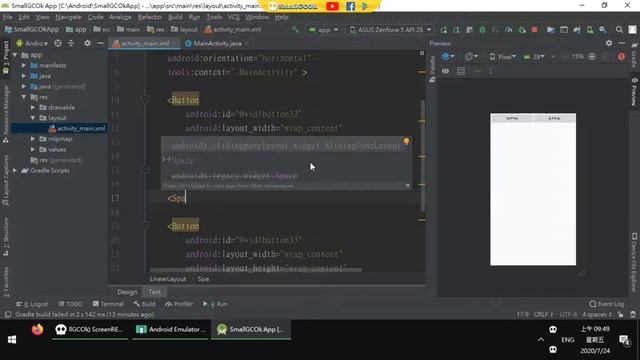Open the Navigate menu
Image resolution: width=640 pixels, height=360 pixels.
pyautogui.click(x=68, y=17)
